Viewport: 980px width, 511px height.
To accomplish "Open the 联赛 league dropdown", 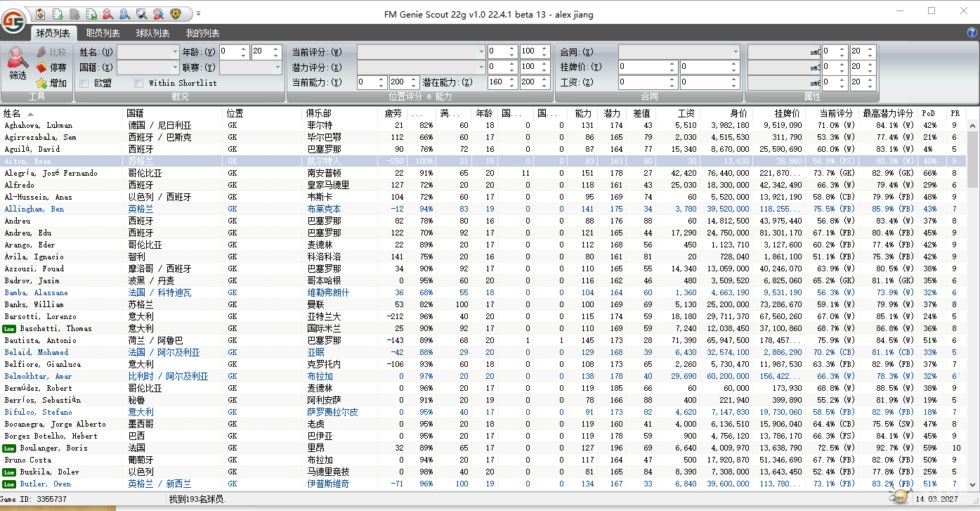I will pyautogui.click(x=277, y=67).
